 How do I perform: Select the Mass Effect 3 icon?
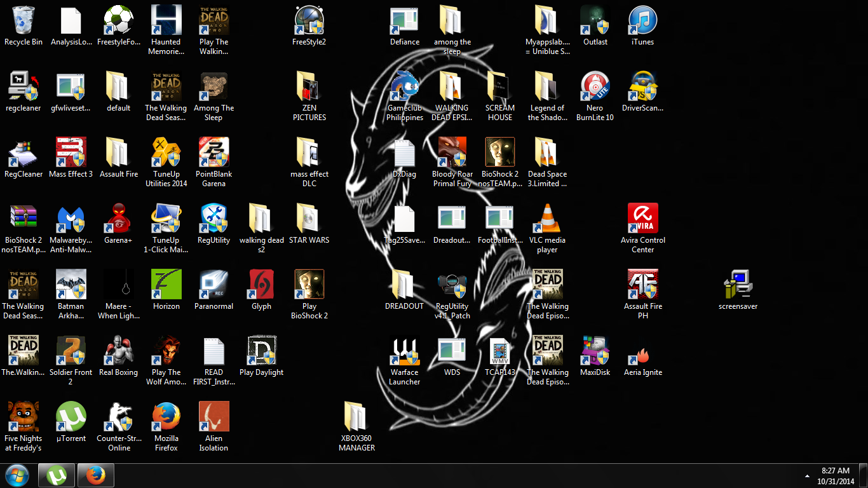click(x=71, y=152)
